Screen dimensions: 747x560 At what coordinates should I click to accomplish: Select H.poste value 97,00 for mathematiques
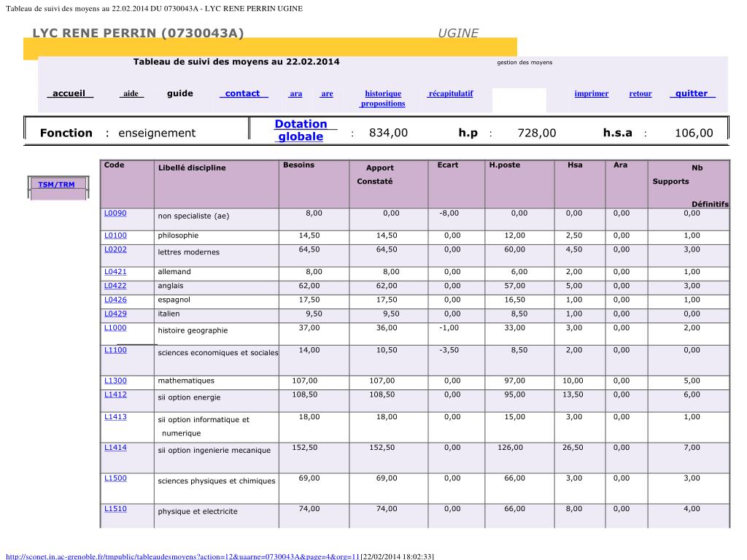[514, 381]
